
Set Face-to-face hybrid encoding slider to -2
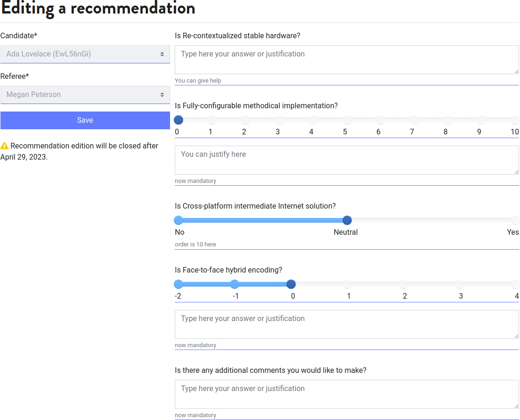[x=178, y=284]
